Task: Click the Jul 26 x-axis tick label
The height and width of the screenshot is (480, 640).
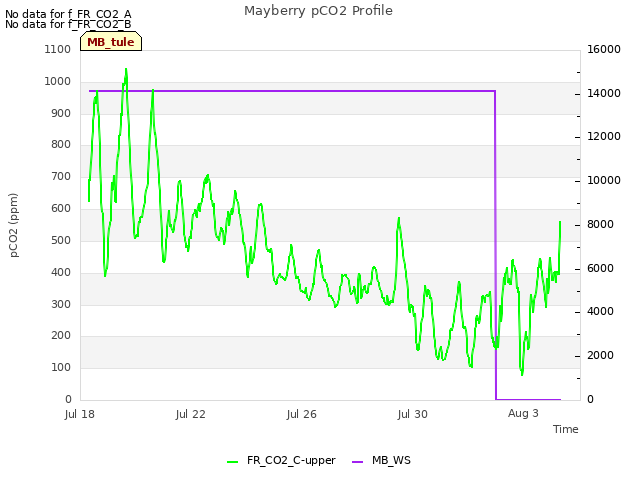Action: tap(302, 414)
